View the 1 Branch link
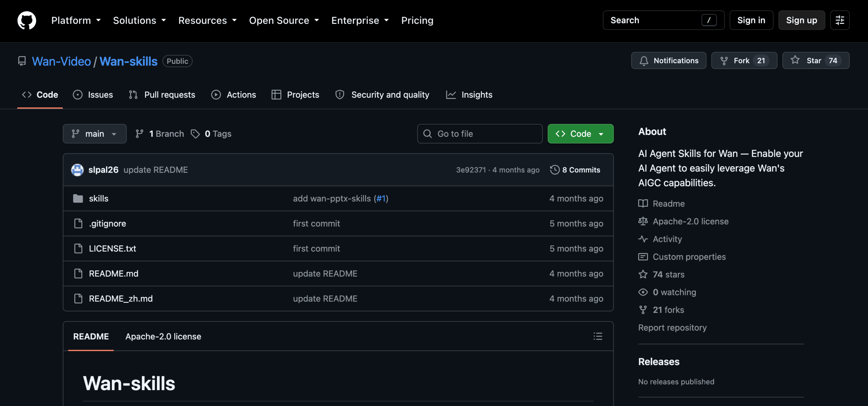This screenshot has height=406, width=868. point(160,134)
